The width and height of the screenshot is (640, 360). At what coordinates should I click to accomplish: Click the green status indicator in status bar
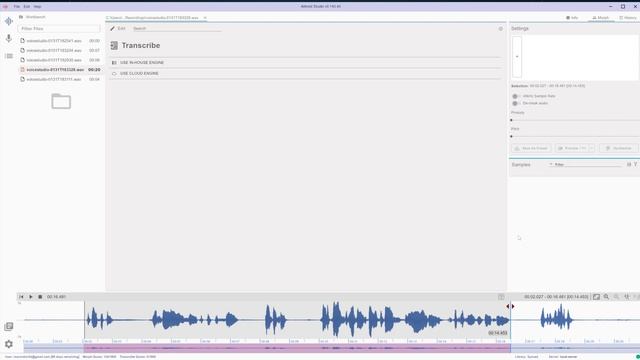point(638,357)
